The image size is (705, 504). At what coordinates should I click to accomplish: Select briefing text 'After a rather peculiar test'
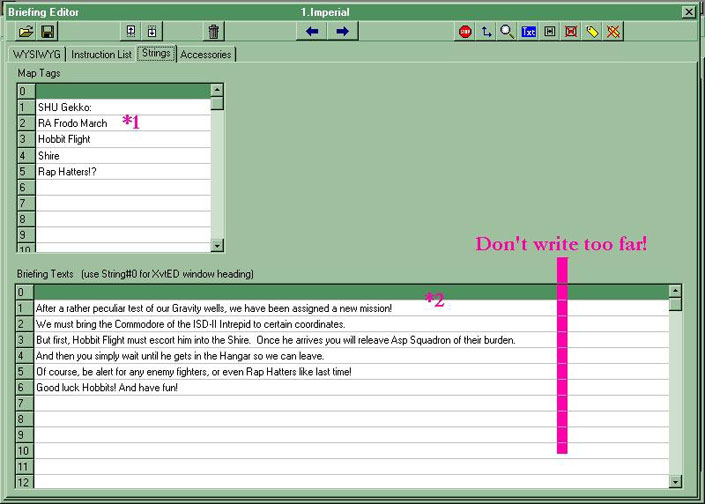pos(352,308)
